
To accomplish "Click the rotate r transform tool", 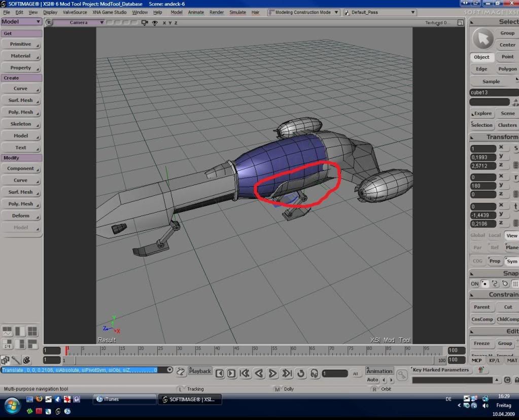I will pyautogui.click(x=515, y=178).
